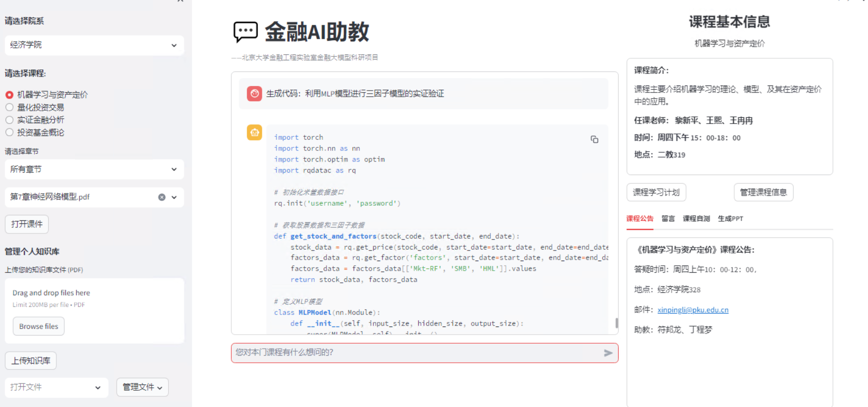Switch to the 课程自测 tab

(696, 219)
